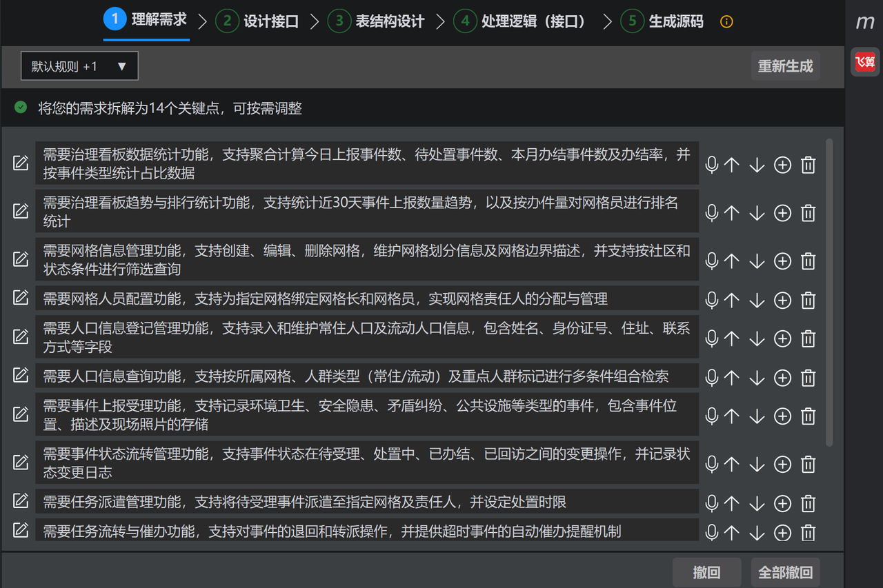Viewport: 883px width, 588px height.
Task: Click the 撤回 button
Action: 706,572
